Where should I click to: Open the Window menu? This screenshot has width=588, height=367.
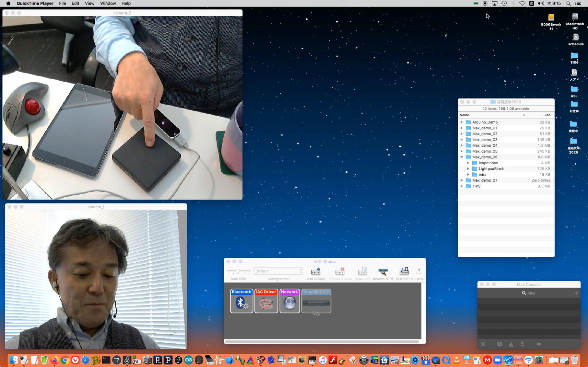[x=108, y=3]
